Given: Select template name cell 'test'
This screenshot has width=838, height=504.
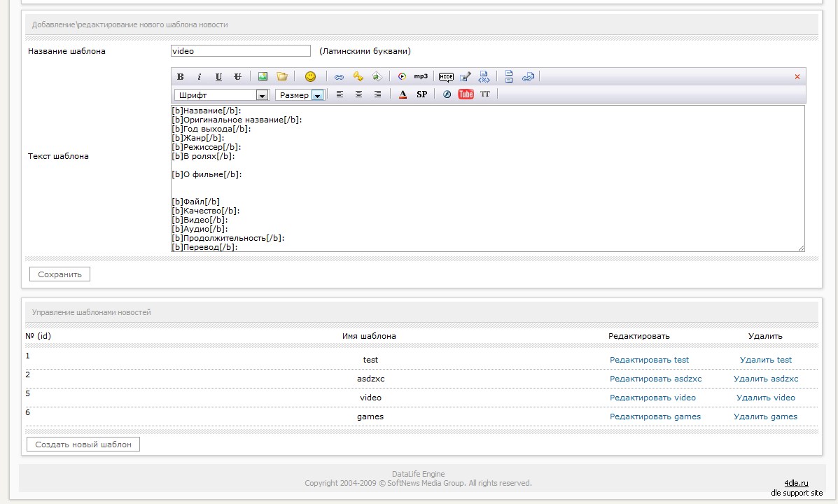Looking at the screenshot, I should [370, 360].
